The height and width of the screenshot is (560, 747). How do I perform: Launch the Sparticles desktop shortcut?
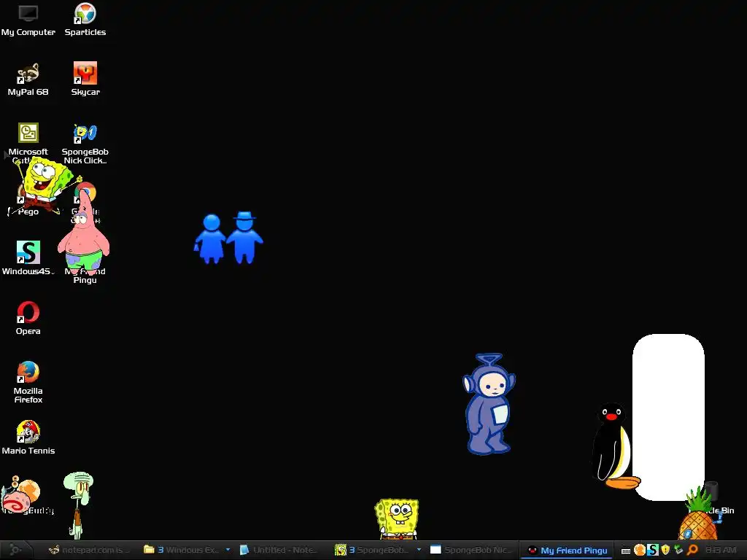(85, 20)
